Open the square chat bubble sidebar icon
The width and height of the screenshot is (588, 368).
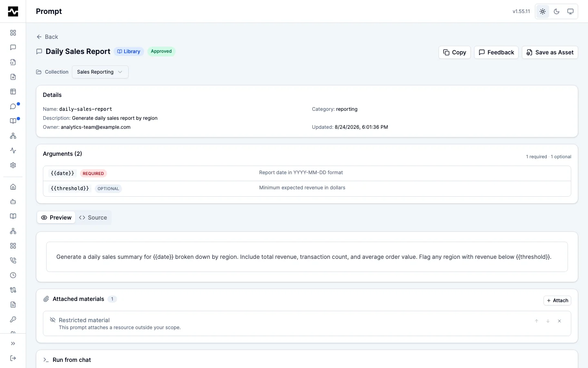(x=13, y=47)
